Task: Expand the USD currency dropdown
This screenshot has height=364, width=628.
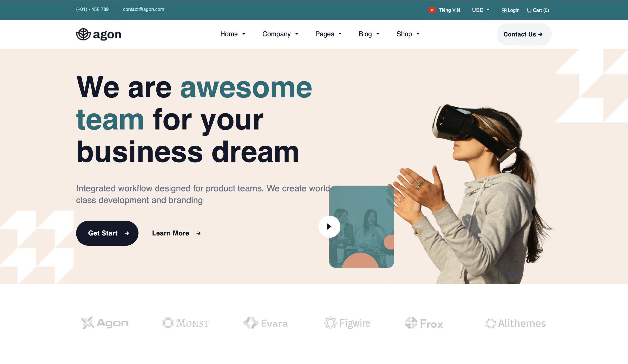Action: [x=481, y=10]
